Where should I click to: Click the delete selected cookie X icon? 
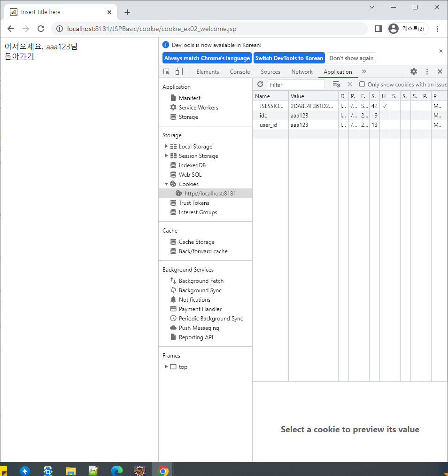click(x=350, y=85)
